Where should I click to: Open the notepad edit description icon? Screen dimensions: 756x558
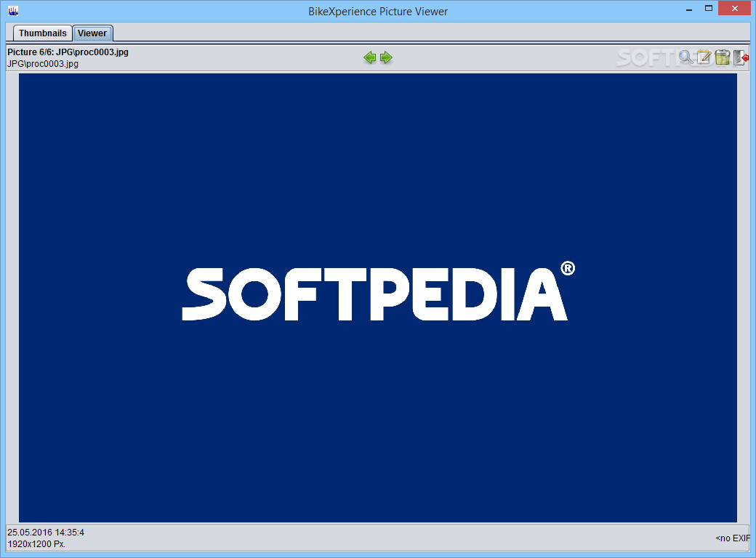point(704,57)
